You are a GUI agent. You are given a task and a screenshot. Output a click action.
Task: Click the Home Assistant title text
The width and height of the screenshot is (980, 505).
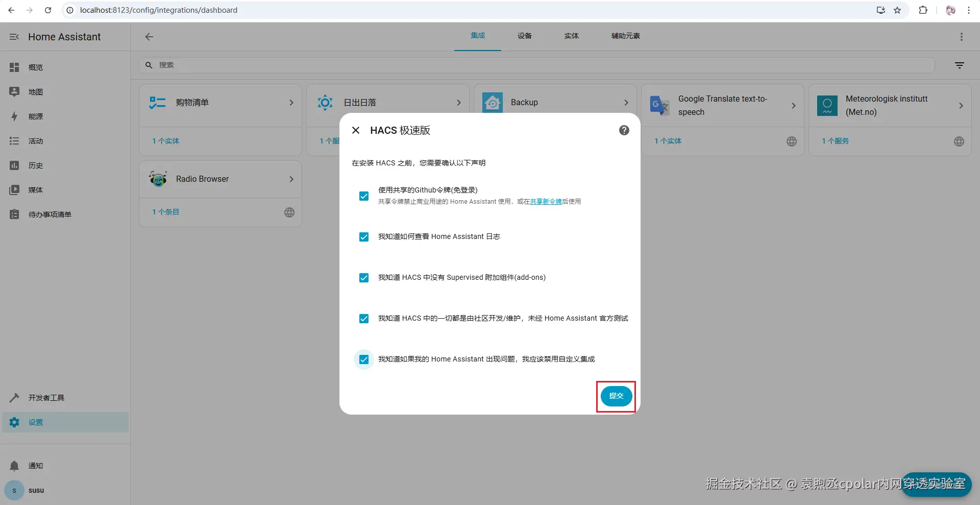(x=64, y=37)
